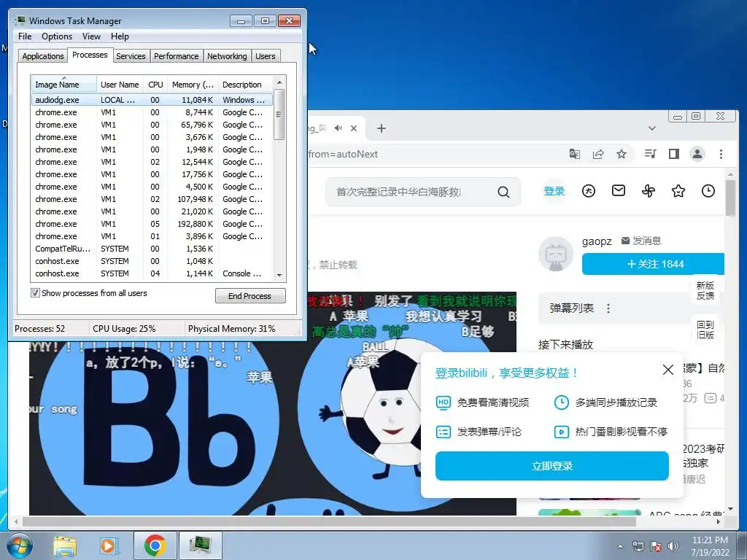
Task: Close the bilibili login popup
Action: click(668, 370)
